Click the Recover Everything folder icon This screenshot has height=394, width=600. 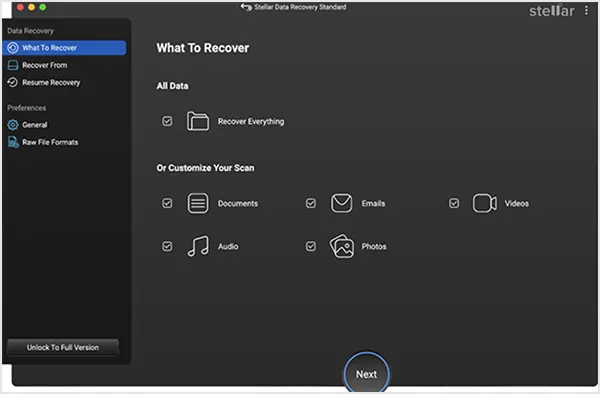198,121
